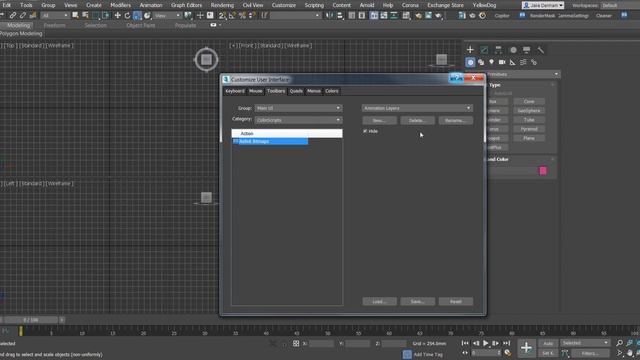Select the Helpers category icon
The height and width of the screenshot is (360, 640).
point(512,62)
